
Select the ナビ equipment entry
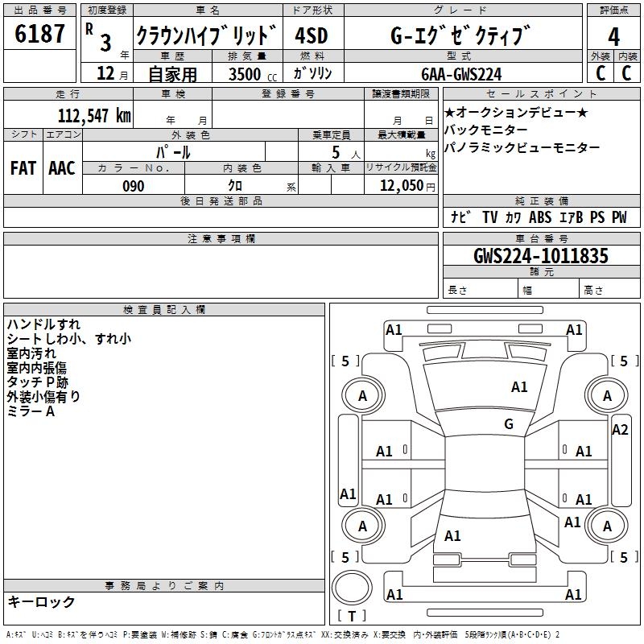[x=460, y=217]
